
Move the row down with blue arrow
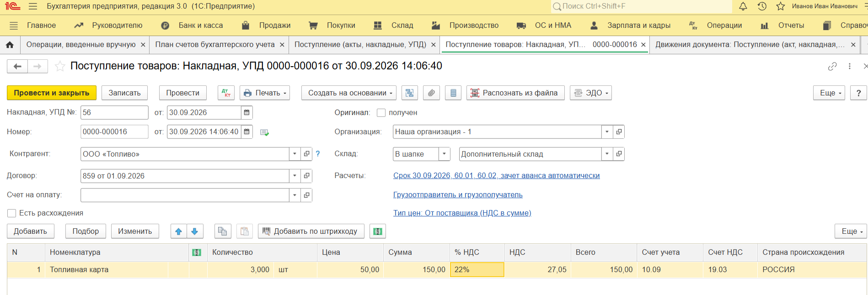(x=195, y=231)
